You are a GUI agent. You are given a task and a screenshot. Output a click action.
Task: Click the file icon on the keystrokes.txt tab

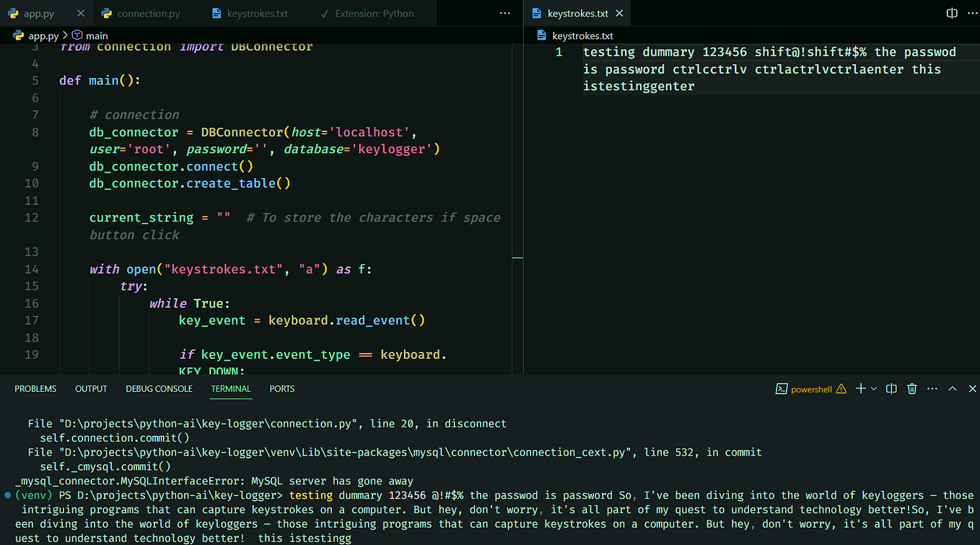538,12
